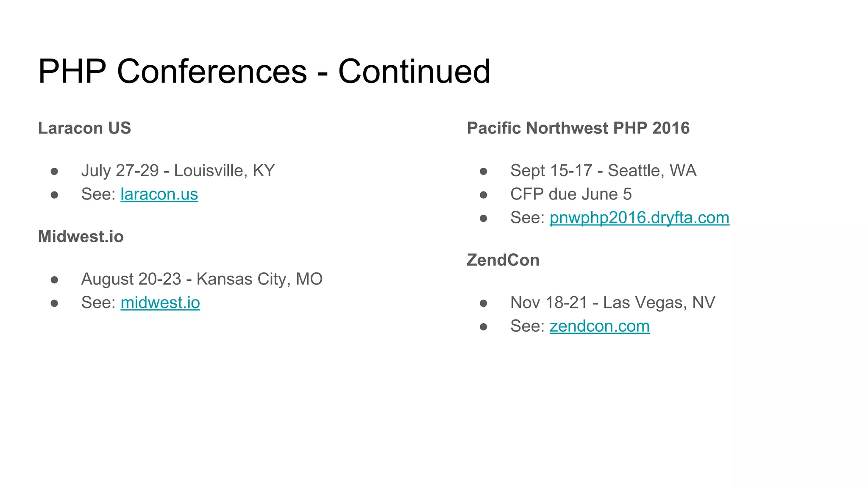The width and height of the screenshot is (868, 488).
Task: Click the bullet before Nov 18-21
Action: point(484,303)
